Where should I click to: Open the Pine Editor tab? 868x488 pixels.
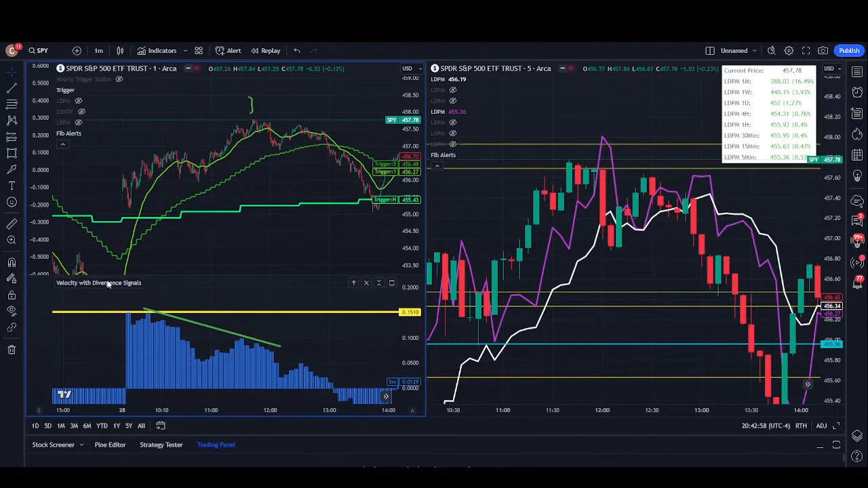110,445
